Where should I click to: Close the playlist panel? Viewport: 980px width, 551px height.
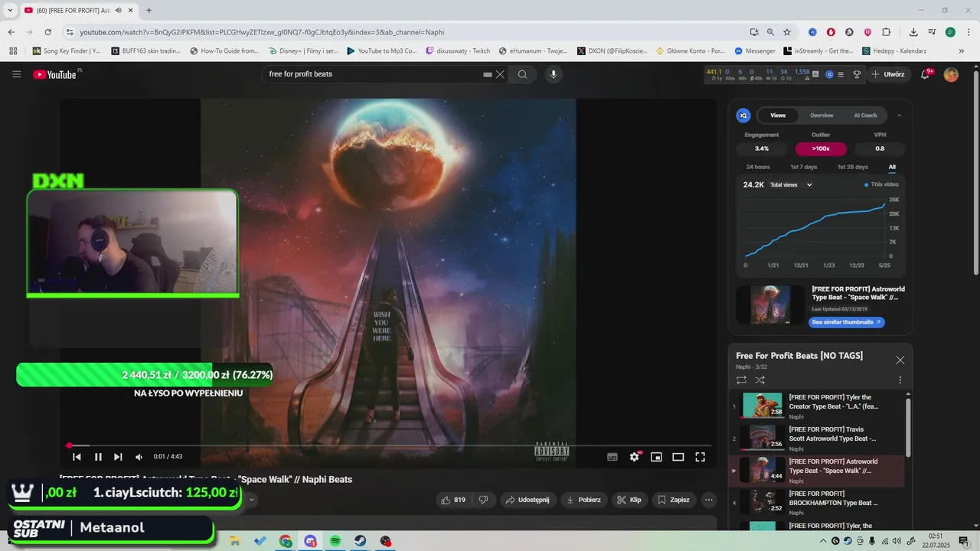tap(900, 360)
